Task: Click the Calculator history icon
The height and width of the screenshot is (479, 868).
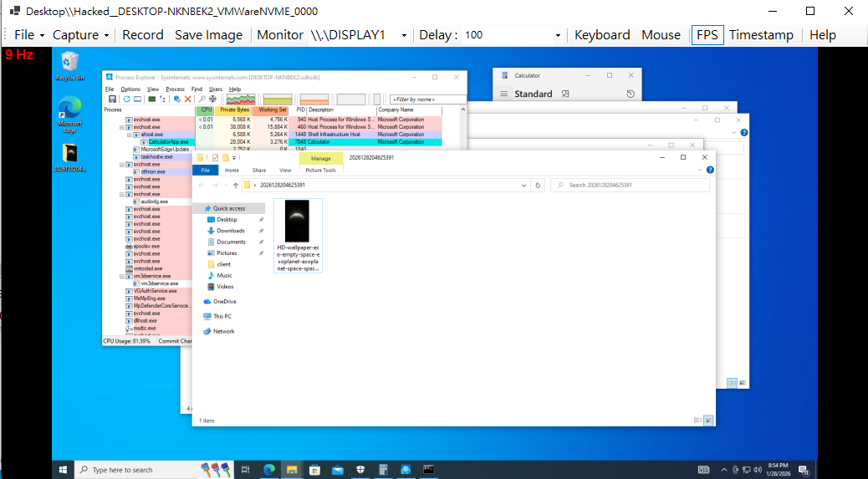Action: (630, 94)
